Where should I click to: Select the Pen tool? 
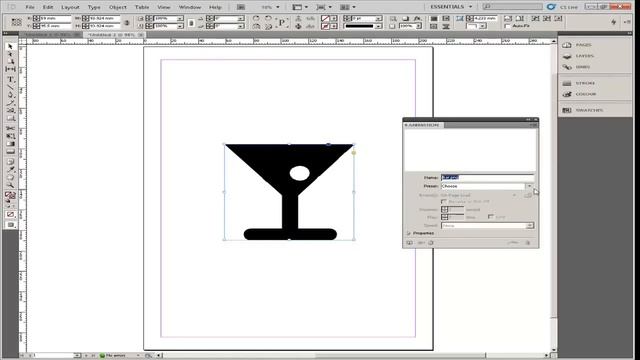tap(10, 95)
